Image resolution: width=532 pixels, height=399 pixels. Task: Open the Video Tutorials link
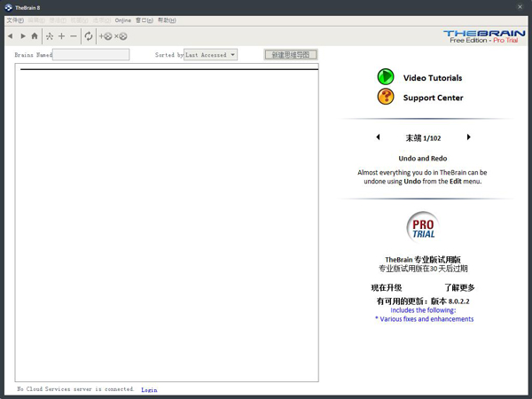433,78
